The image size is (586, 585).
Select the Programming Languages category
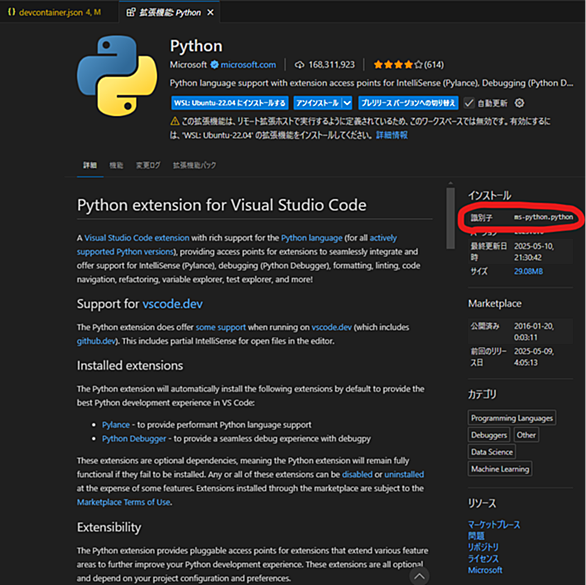pyautogui.click(x=512, y=418)
